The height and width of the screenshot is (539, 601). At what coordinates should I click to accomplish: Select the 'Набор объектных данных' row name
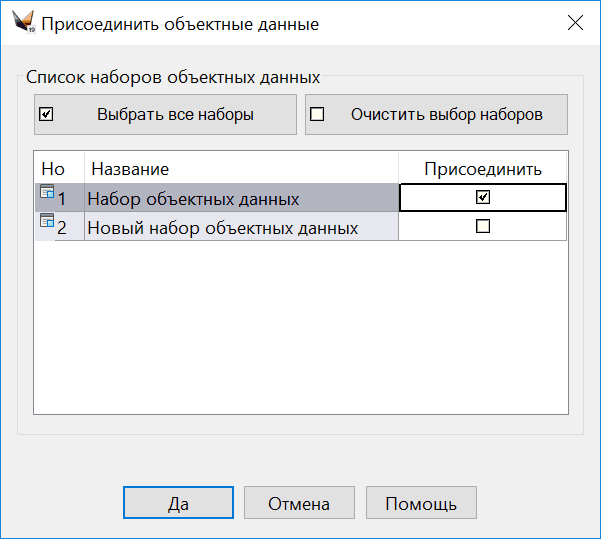click(193, 199)
